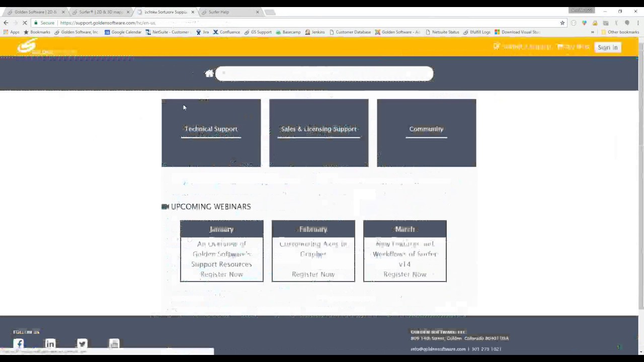This screenshot has width=644, height=362.
Task: Click the March webinar header
Action: pos(405,229)
